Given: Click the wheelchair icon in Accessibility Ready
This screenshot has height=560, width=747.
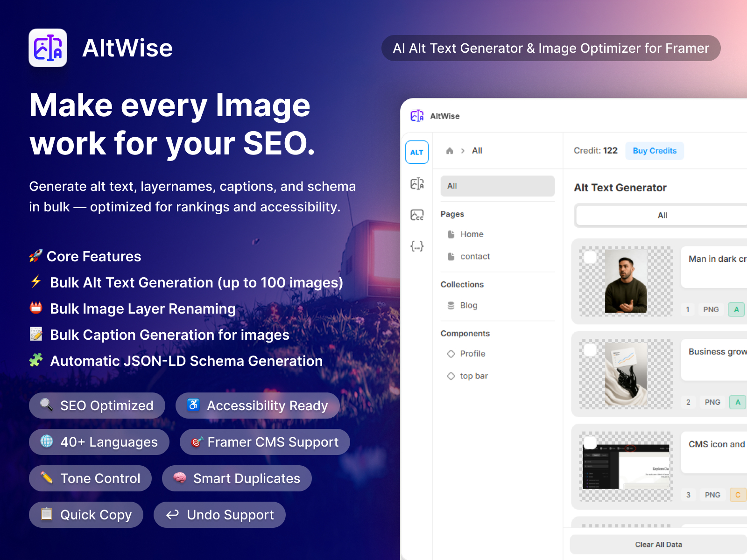Looking at the screenshot, I should pos(193,405).
